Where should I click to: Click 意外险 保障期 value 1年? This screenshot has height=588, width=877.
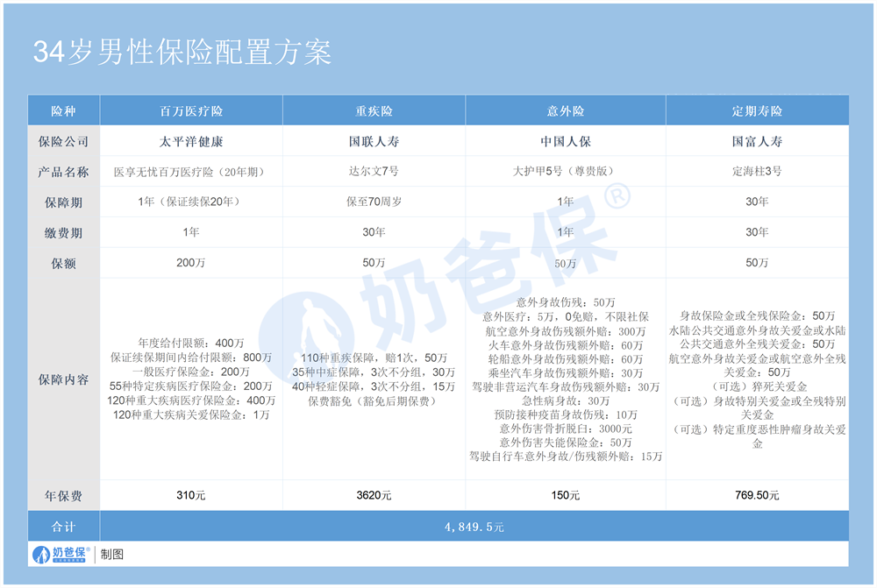(566, 202)
